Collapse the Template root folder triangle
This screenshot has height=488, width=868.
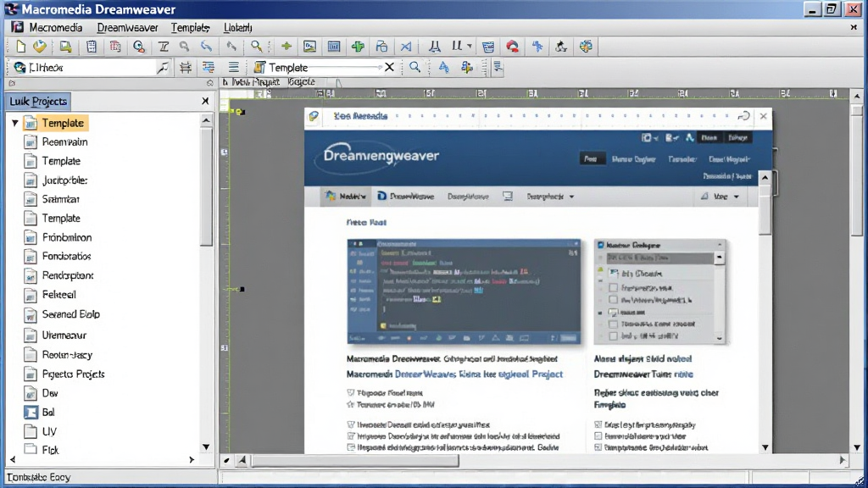pyautogui.click(x=15, y=124)
